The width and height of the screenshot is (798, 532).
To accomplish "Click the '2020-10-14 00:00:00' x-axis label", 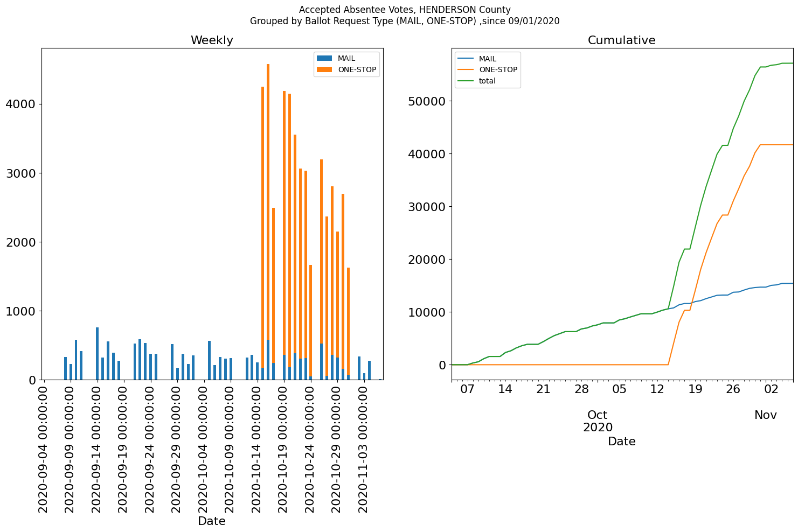I will tap(257, 448).
